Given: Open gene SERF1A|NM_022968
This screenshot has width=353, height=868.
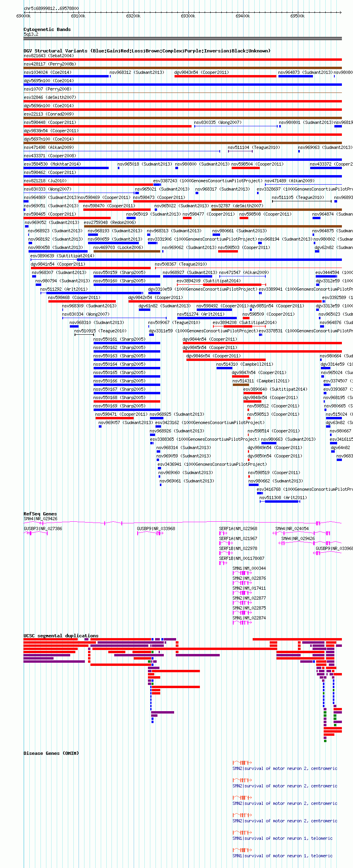Looking at the screenshot, I should 238,529.
